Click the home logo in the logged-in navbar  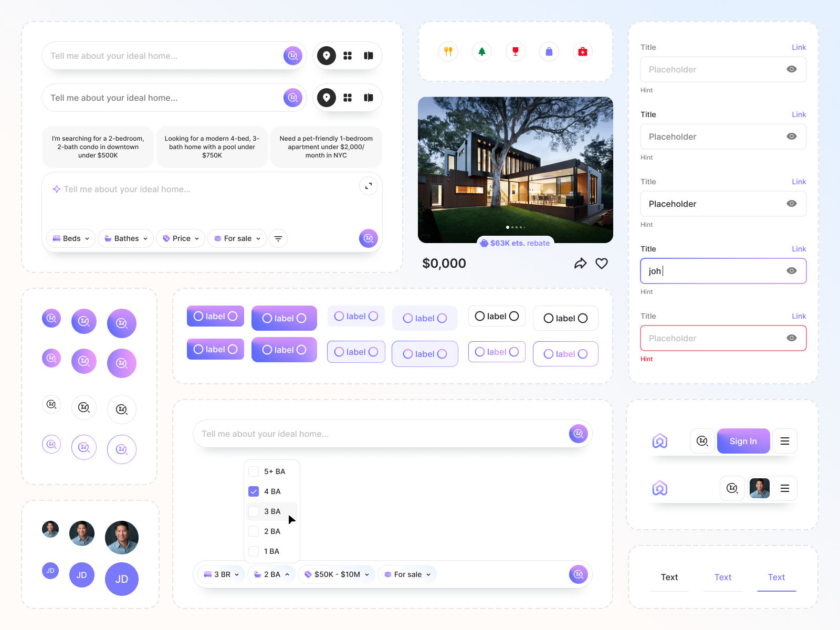coord(660,488)
